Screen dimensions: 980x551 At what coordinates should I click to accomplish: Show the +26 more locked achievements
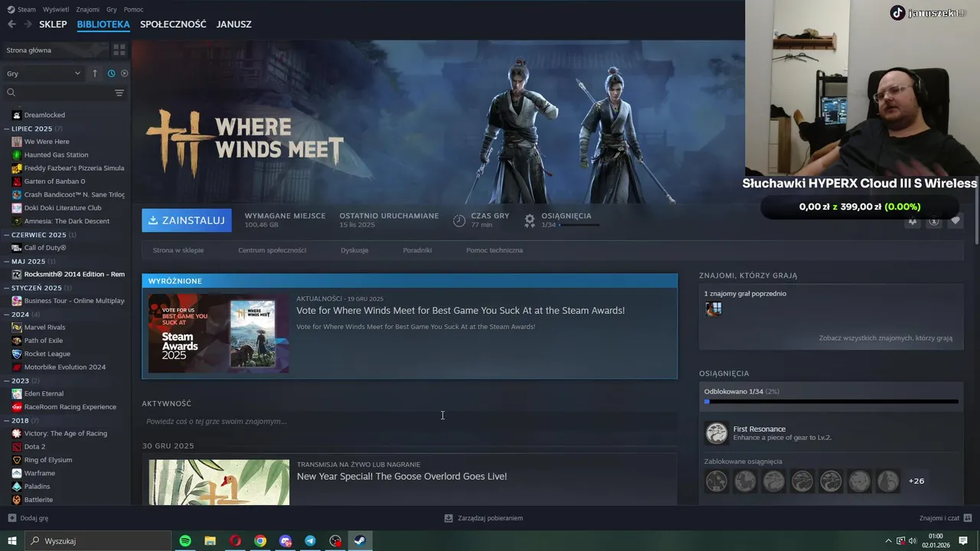click(x=916, y=481)
